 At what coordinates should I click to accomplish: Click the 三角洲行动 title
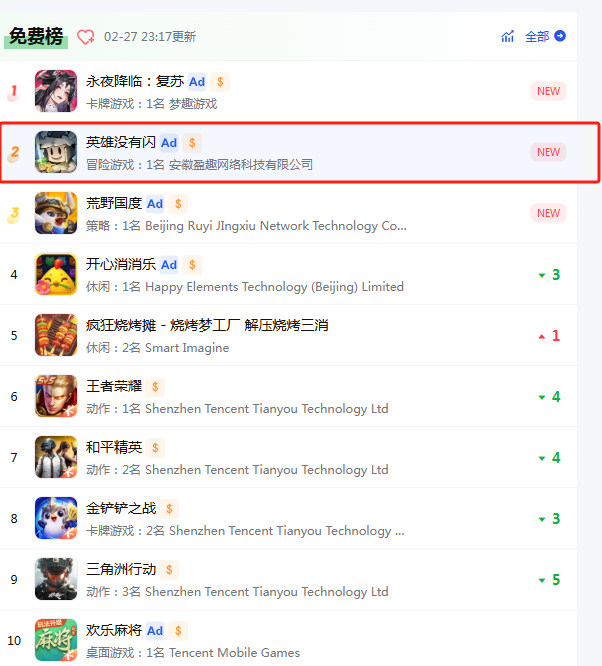[121, 569]
